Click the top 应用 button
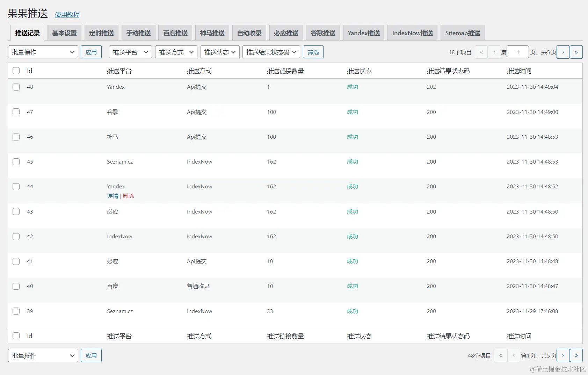The height and width of the screenshot is (375, 588). point(91,52)
